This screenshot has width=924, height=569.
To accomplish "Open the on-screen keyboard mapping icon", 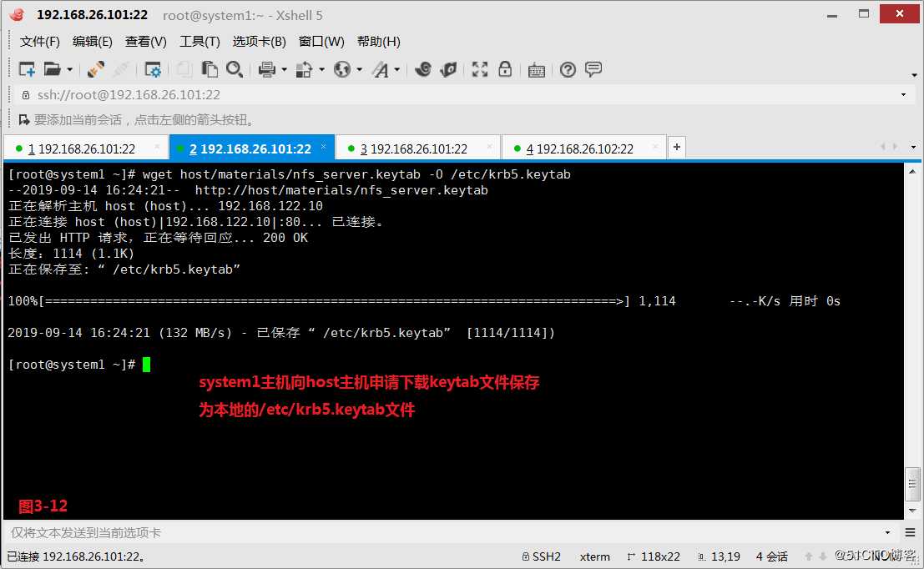I will [536, 70].
